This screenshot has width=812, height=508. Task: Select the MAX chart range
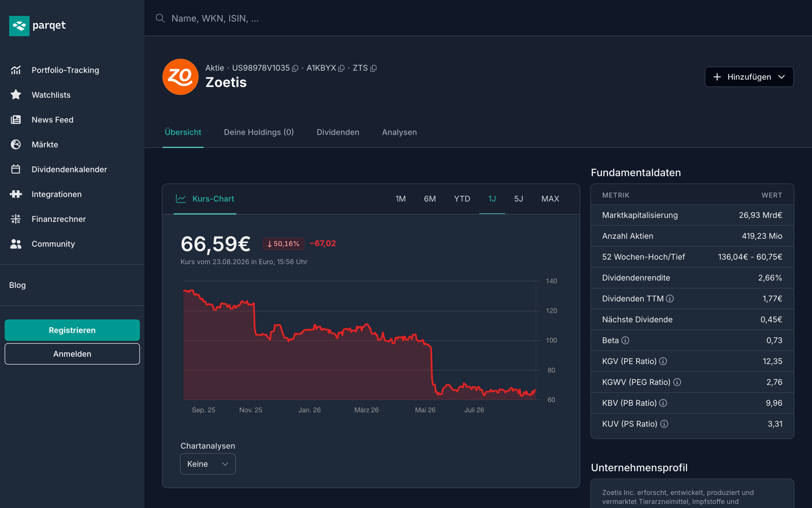click(x=550, y=199)
